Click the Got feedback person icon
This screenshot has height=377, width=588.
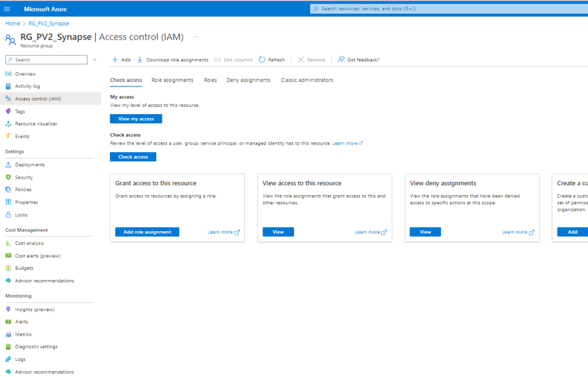point(341,60)
